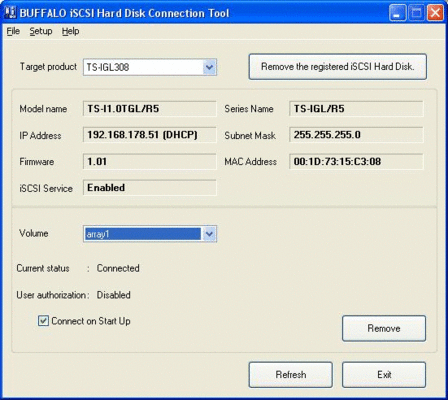Click the BUFFALO app icon in the title bar
Viewport: 448px width, 400px height.
[x=11, y=13]
